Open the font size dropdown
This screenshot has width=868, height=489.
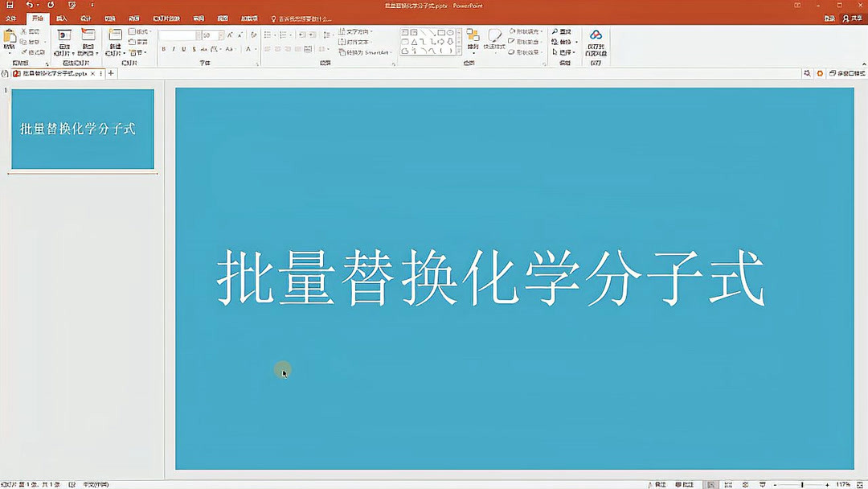[x=221, y=35]
